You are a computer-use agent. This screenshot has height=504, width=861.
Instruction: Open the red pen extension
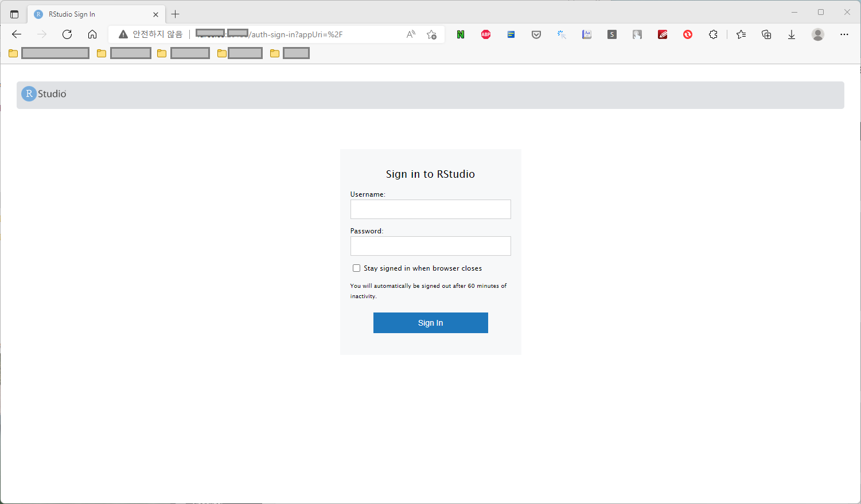(663, 34)
